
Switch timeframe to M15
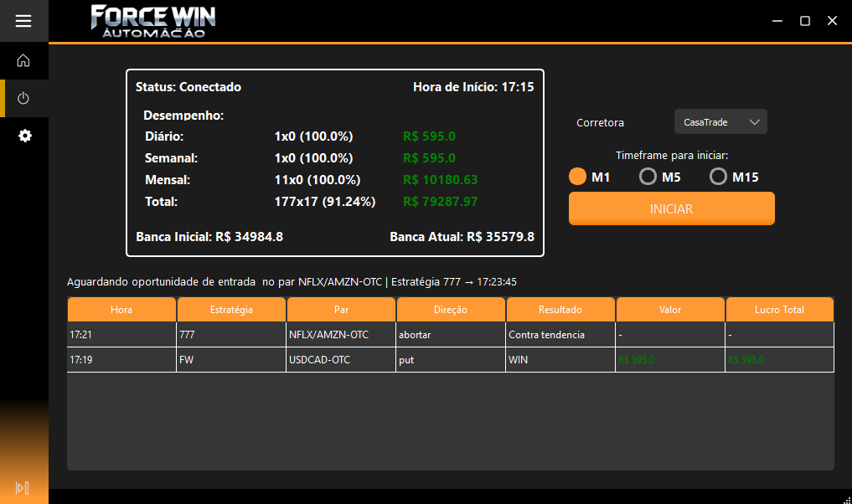coord(718,177)
